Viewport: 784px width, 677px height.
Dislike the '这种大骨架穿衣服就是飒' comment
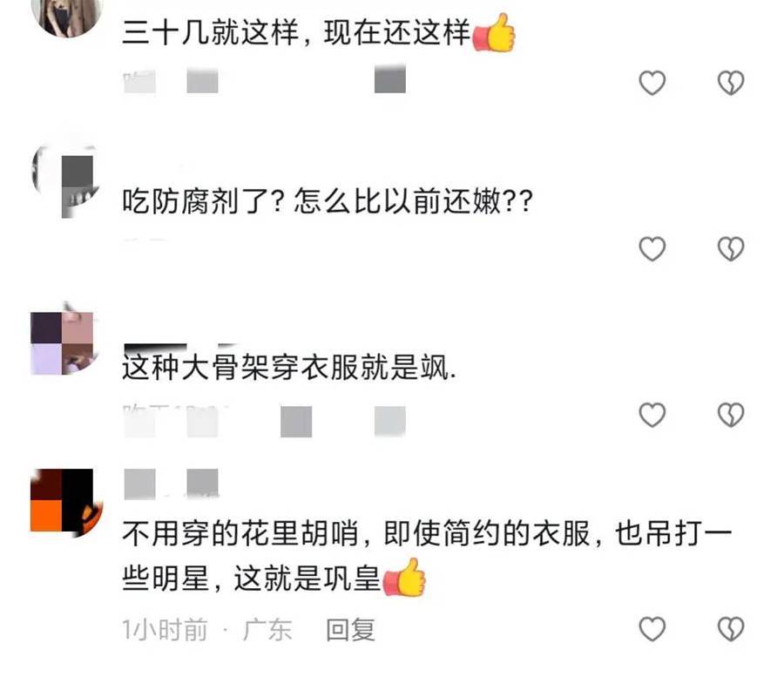(731, 415)
